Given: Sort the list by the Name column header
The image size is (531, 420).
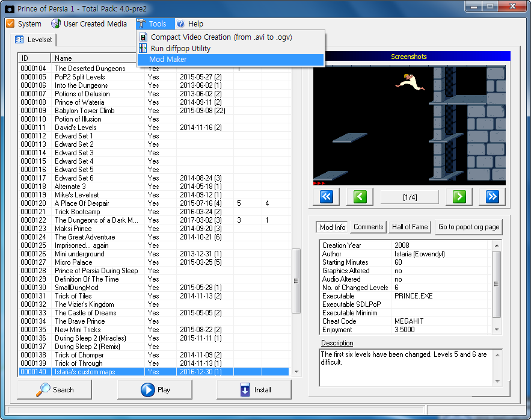Looking at the screenshot, I should pos(93,58).
